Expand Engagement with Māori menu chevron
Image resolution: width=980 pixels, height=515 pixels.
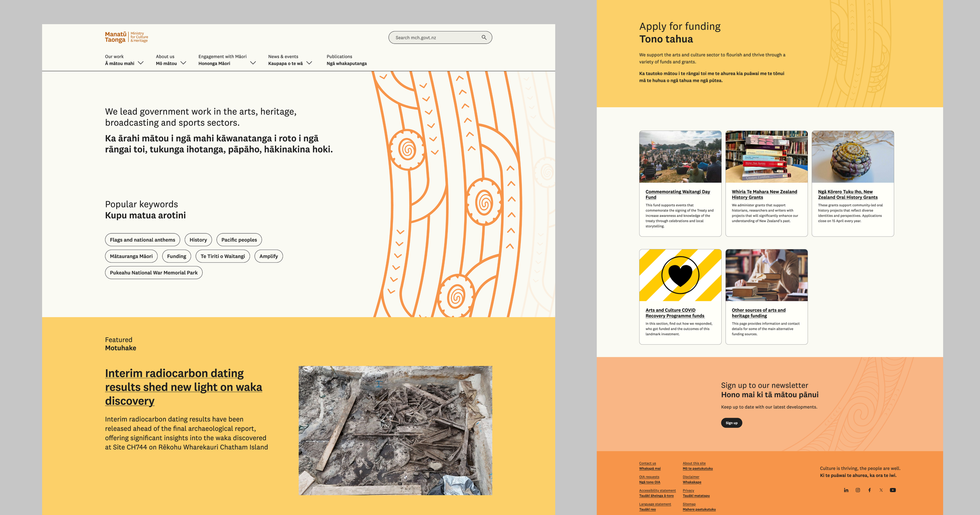tap(253, 63)
